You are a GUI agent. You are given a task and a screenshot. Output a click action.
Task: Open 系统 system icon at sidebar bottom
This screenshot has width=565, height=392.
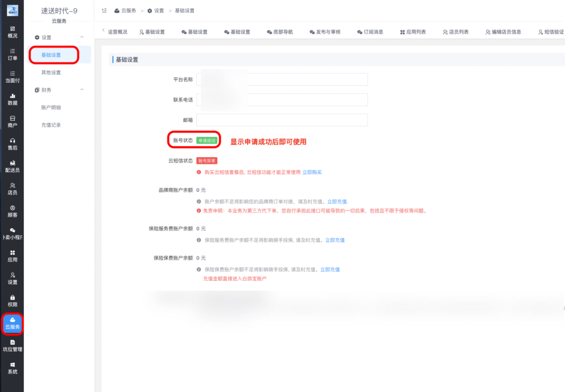[x=12, y=368]
